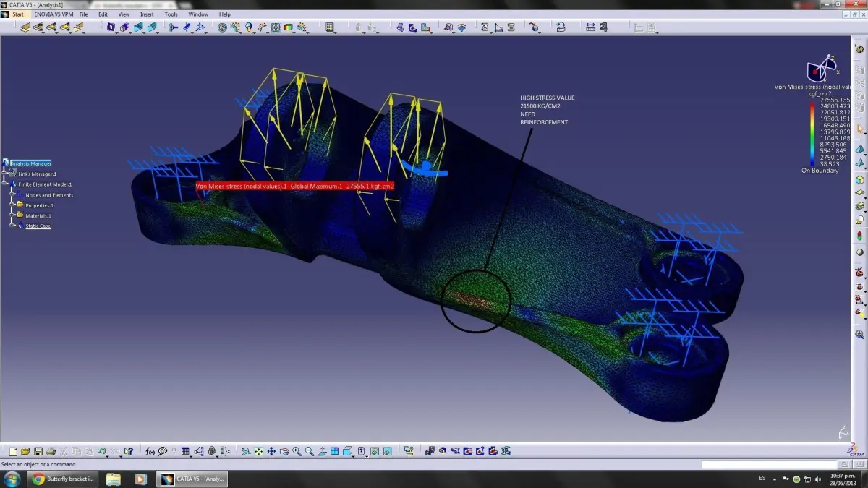Click the Clamp restraint icon
This screenshot has height=488, width=868.
[x=174, y=27]
